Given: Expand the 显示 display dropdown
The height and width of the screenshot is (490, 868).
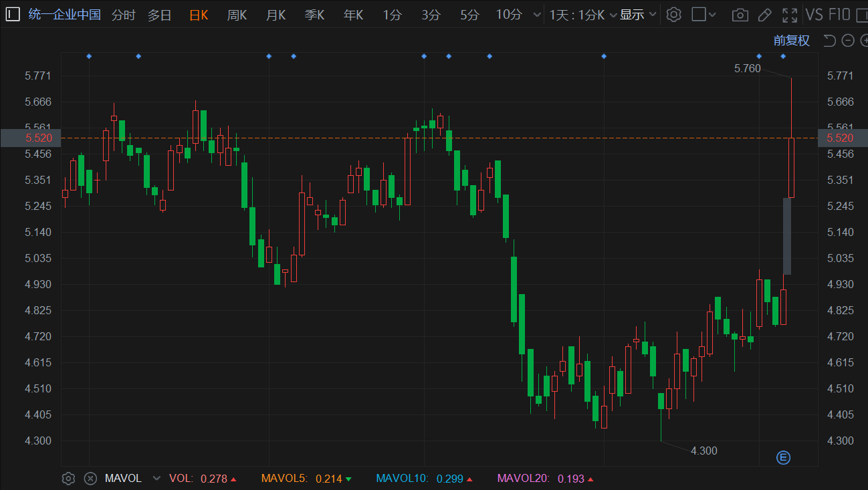Looking at the screenshot, I should tap(638, 15).
